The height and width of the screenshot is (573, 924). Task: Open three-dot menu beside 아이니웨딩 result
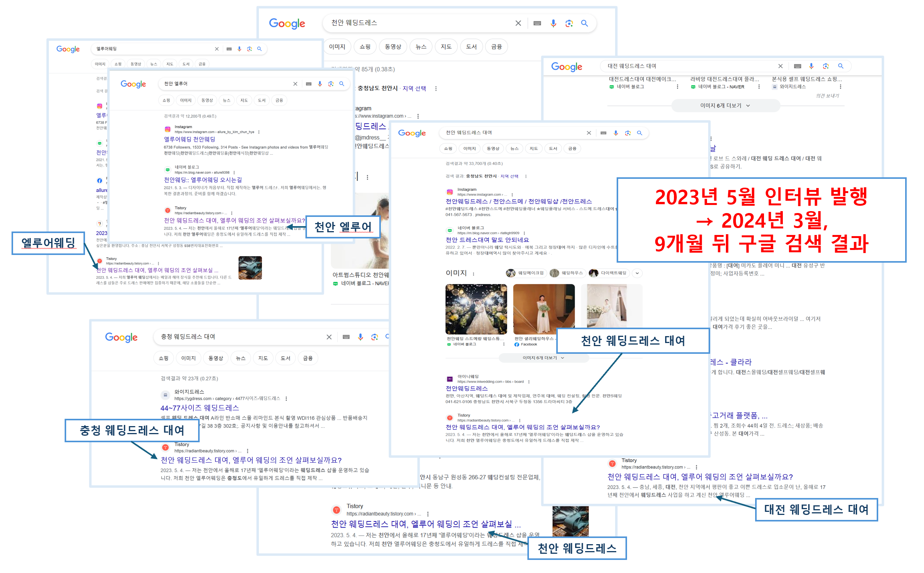529,381
